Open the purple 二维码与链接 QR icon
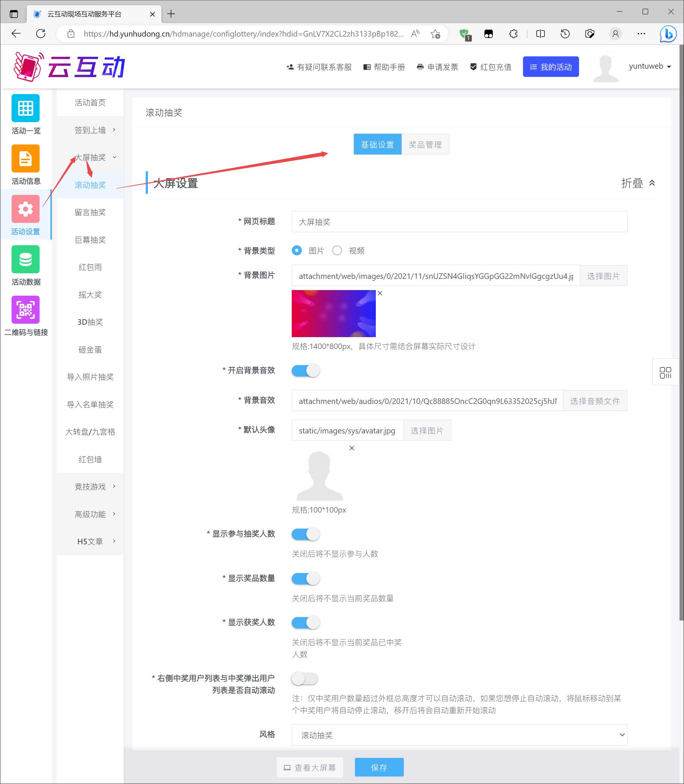This screenshot has width=684, height=784. [25, 309]
